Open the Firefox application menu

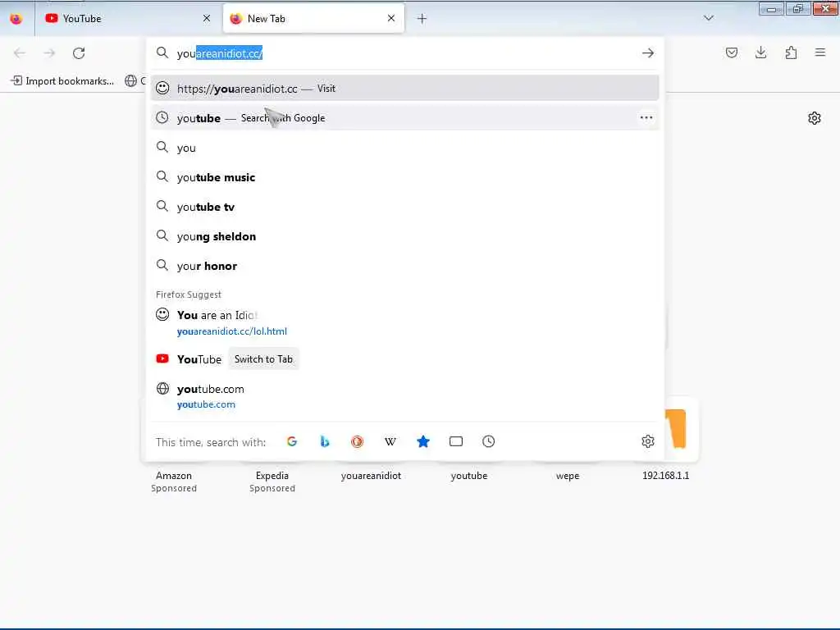click(x=820, y=52)
